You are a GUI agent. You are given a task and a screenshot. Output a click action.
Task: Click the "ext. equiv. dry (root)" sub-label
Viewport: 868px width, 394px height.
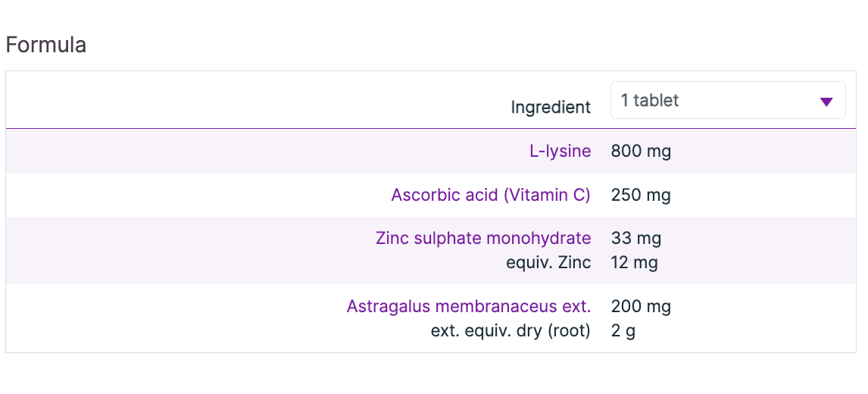510,330
